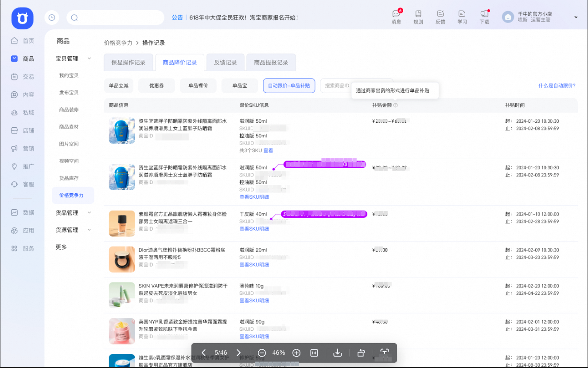The height and width of the screenshot is (368, 588).
Task: Expand the account dropdown arrow
Action: (576, 17)
